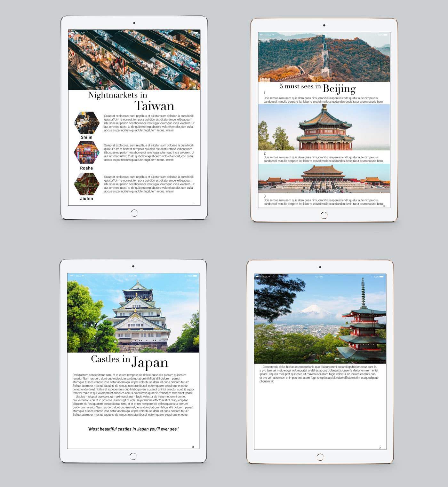448x487 pixels.
Task: Click page number 4 on the Beijing page
Action: point(384,206)
